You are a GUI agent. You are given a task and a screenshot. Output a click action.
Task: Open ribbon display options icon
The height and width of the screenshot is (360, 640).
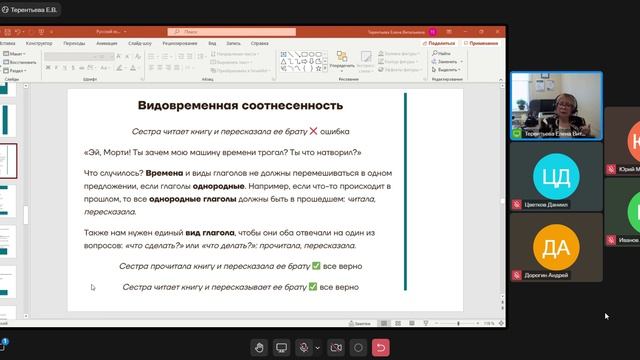pos(449,32)
